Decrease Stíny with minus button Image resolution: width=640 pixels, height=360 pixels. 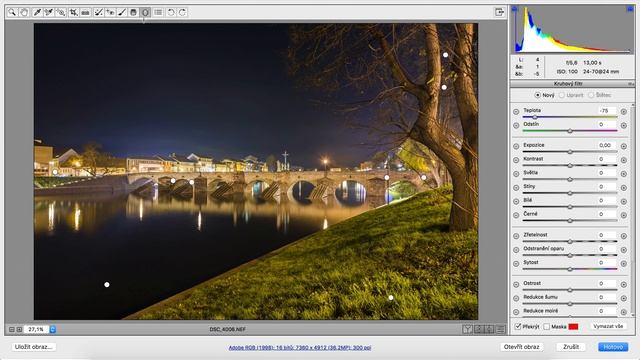tap(516, 188)
